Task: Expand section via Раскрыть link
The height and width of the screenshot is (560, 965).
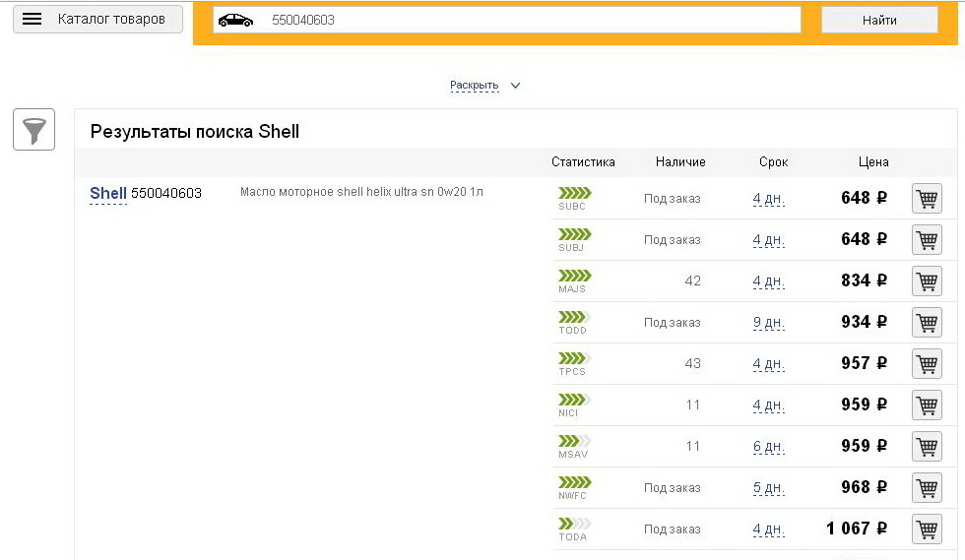Action: (x=474, y=85)
